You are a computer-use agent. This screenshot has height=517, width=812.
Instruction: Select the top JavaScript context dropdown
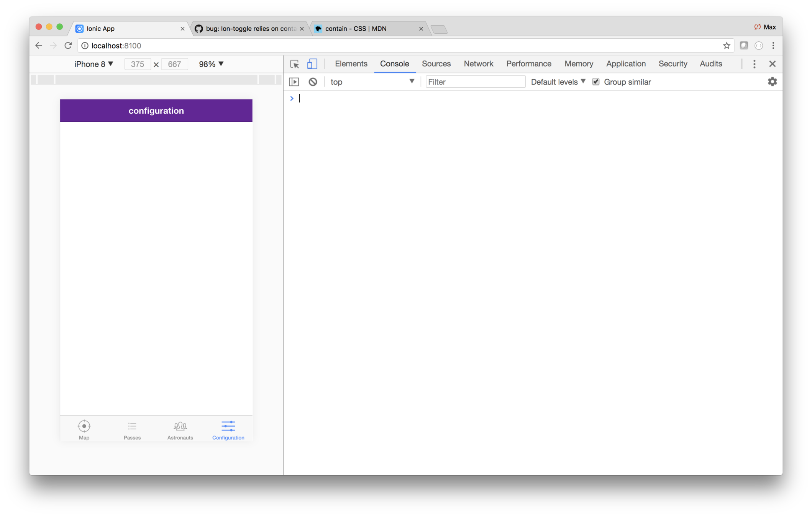coord(372,82)
